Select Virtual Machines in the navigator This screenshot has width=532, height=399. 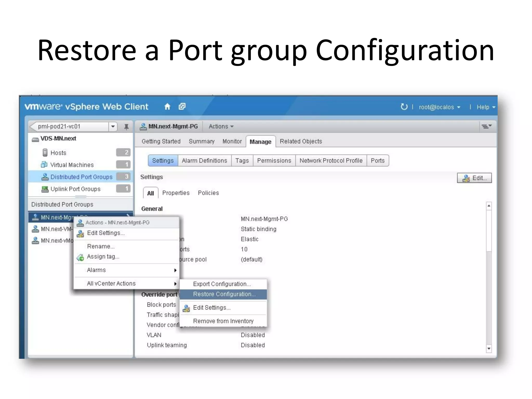coord(81,165)
